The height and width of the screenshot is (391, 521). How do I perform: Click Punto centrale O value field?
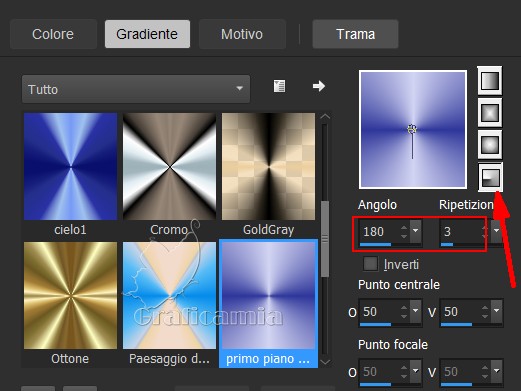coord(379,311)
